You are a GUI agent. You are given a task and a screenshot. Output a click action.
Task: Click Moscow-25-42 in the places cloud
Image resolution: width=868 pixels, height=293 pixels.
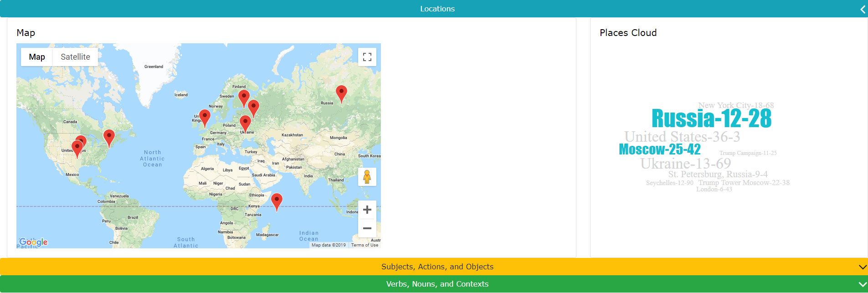coord(659,149)
